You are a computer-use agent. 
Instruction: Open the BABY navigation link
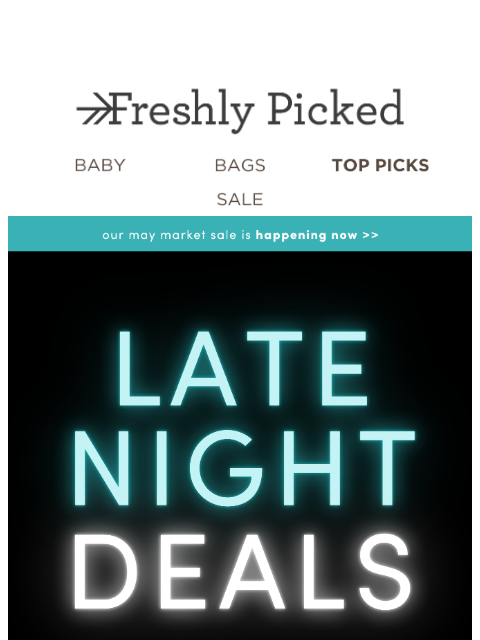[100, 165]
